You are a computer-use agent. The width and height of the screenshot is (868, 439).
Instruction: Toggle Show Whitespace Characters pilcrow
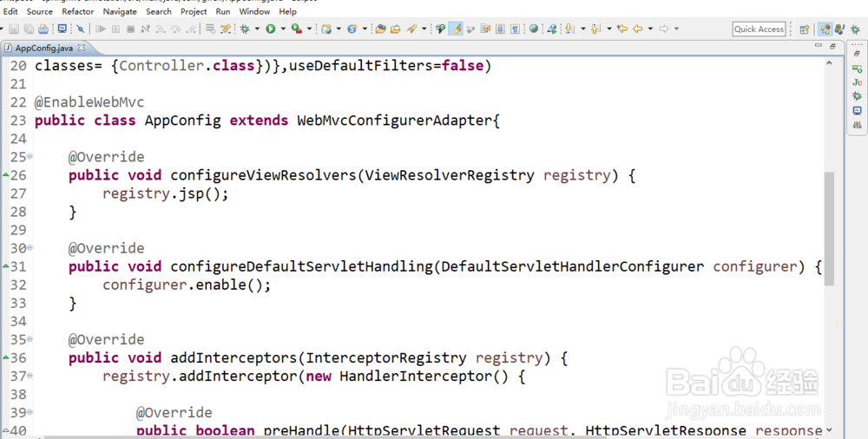515,29
